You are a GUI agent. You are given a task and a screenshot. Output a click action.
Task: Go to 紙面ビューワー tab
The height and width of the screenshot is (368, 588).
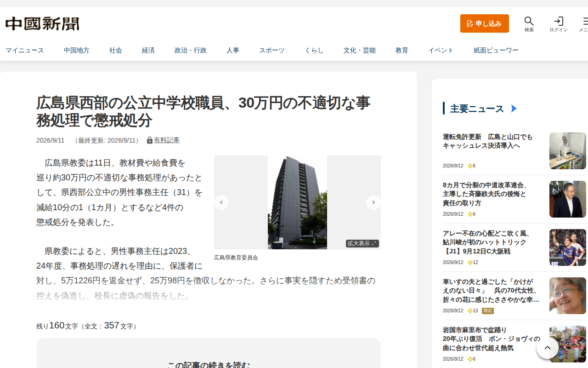(x=496, y=50)
